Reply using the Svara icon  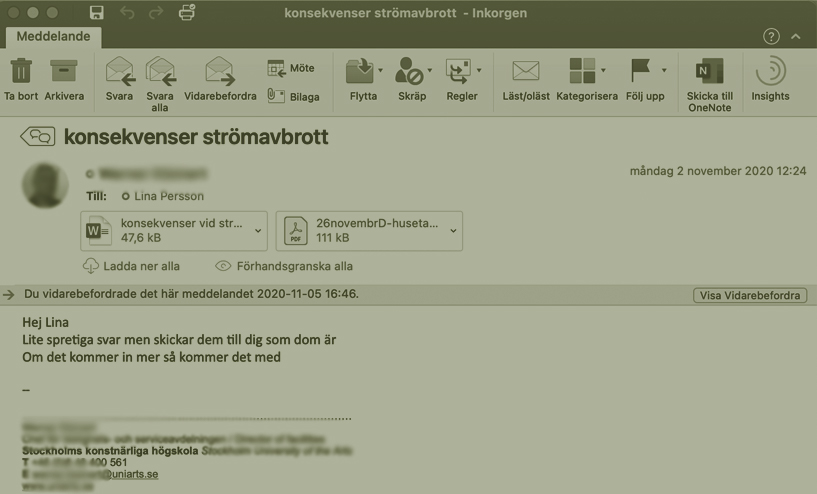[x=119, y=72]
